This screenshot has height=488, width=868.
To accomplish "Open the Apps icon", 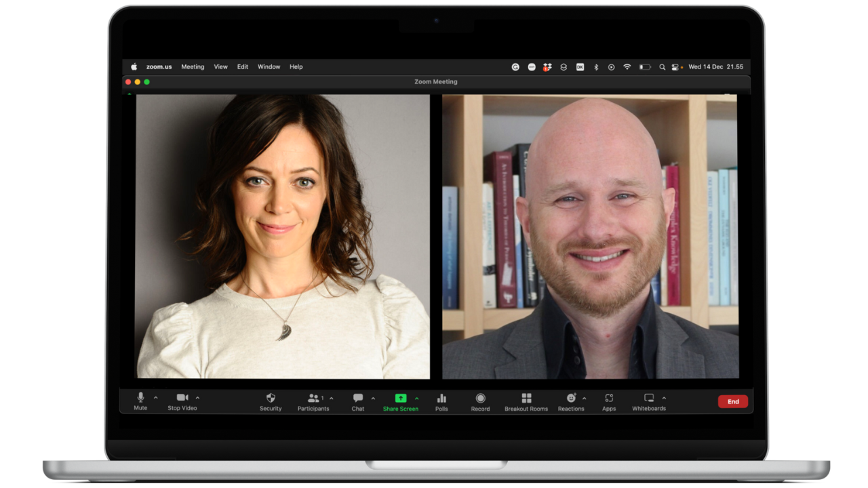I will coord(609,399).
